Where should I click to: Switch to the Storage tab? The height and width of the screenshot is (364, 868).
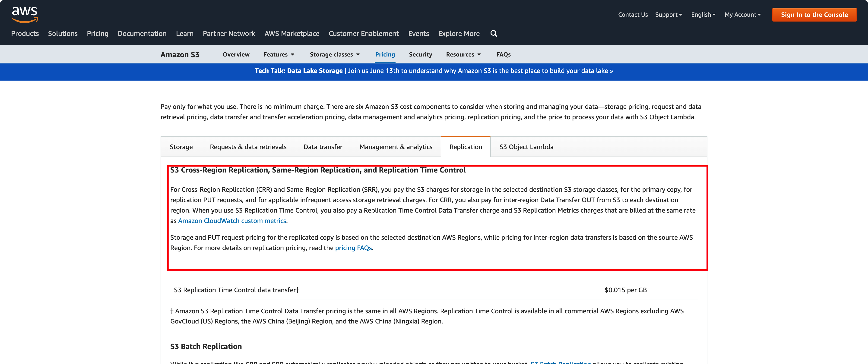click(x=181, y=147)
